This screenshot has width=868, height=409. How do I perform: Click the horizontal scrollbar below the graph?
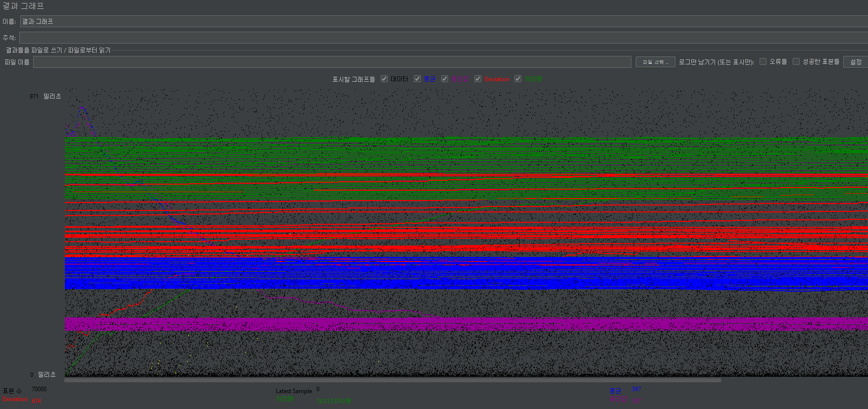click(392, 380)
